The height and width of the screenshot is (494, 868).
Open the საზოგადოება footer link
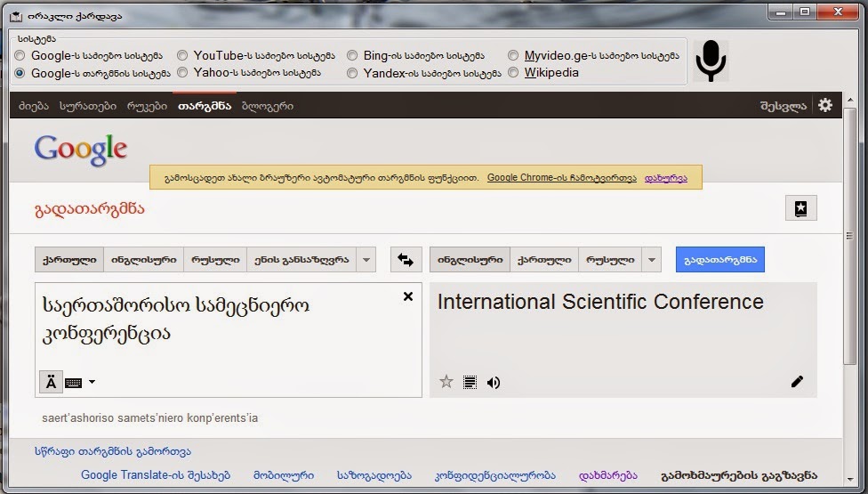click(x=374, y=475)
